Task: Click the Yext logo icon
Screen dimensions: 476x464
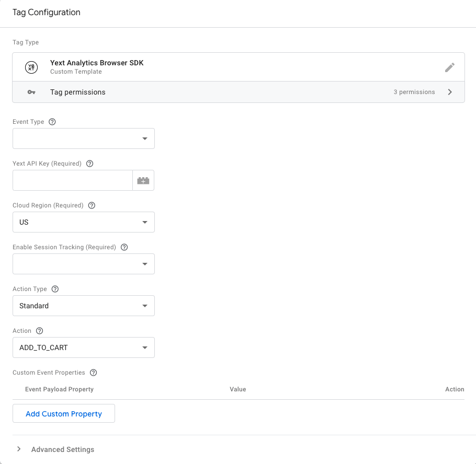Action: point(31,67)
